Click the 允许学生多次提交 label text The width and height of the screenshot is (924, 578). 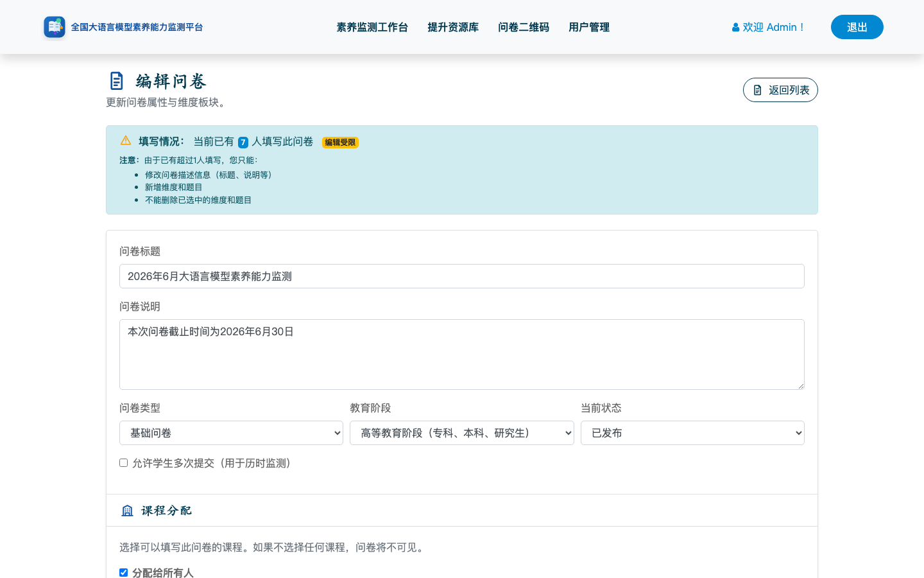[214, 463]
